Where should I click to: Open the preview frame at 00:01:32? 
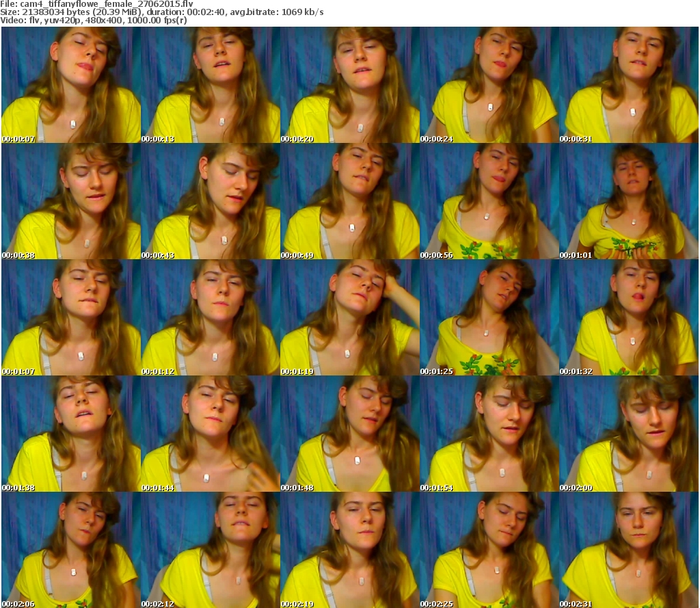coord(629,317)
